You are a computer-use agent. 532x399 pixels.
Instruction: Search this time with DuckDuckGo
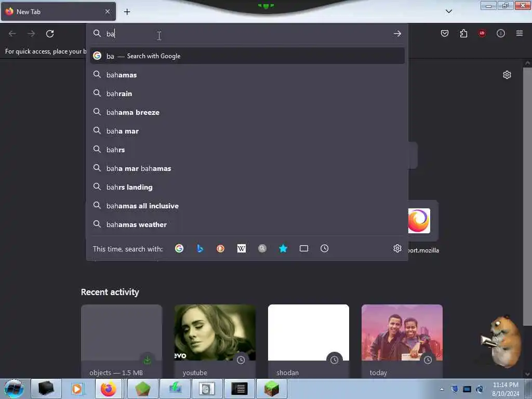coord(220,248)
